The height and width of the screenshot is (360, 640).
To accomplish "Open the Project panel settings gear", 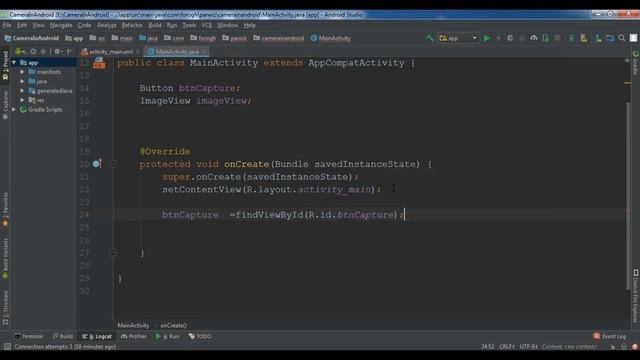I will coord(58,51).
